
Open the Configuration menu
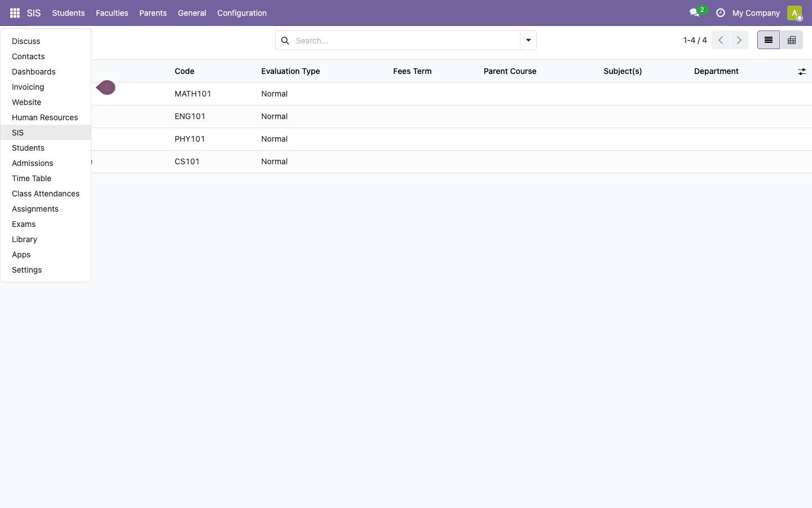242,13
